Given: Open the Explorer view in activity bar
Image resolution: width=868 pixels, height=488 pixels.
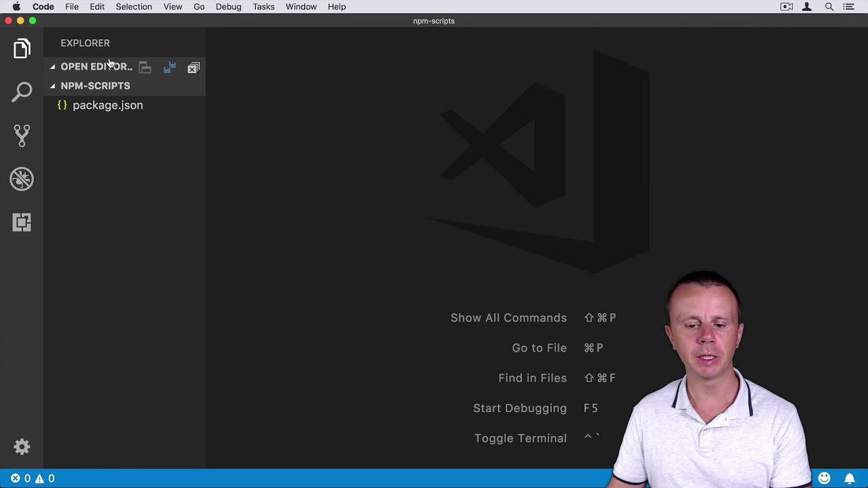Looking at the screenshot, I should 22,49.
